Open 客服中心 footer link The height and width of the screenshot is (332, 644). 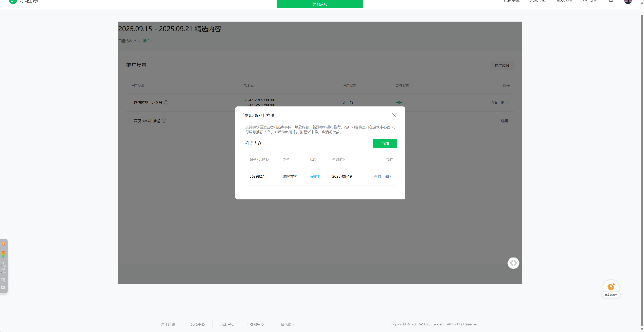(257, 324)
